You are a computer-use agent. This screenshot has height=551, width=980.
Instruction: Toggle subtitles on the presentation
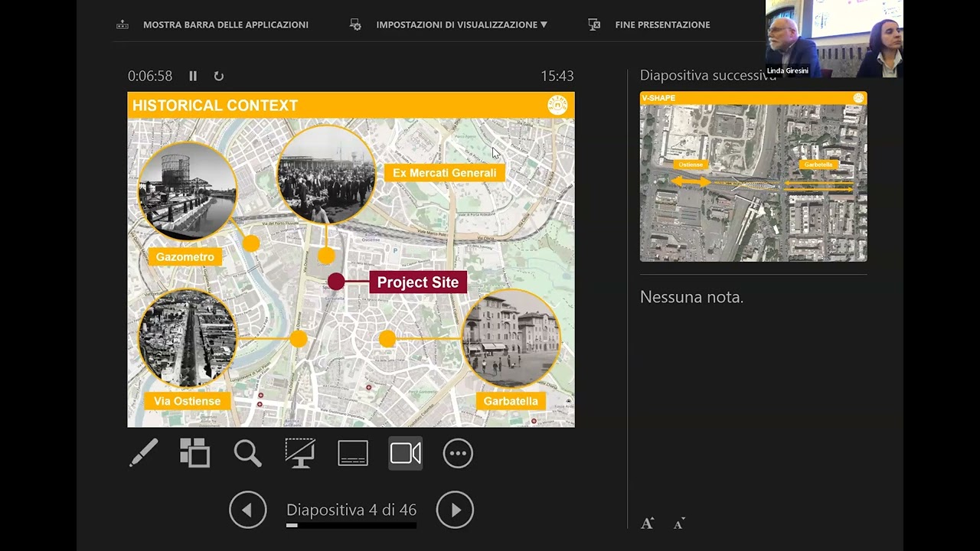(353, 453)
